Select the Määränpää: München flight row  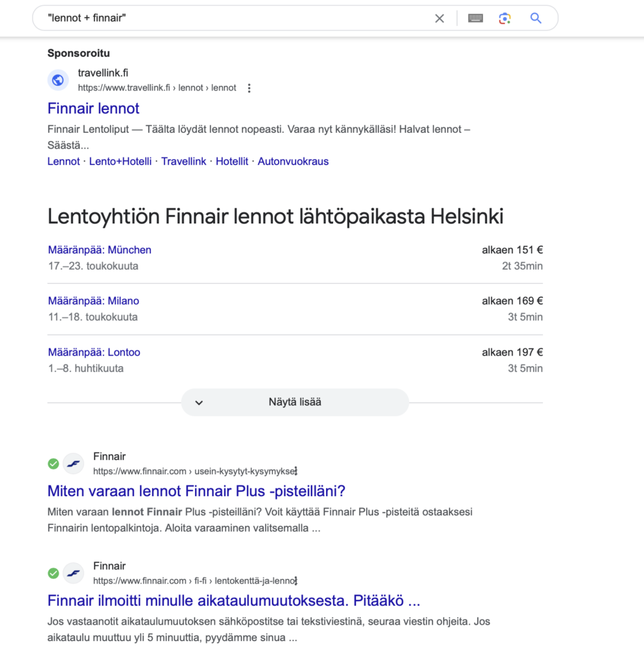click(x=100, y=250)
